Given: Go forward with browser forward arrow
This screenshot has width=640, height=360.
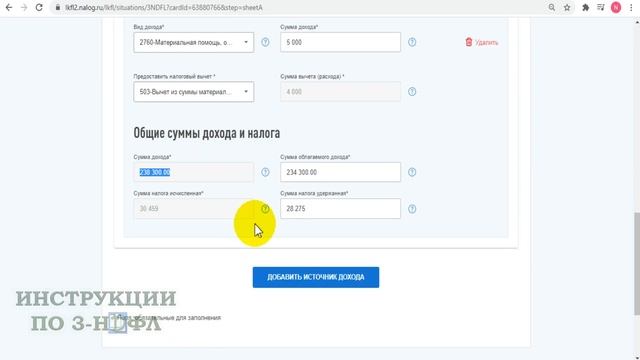Looking at the screenshot, I should point(24,7).
